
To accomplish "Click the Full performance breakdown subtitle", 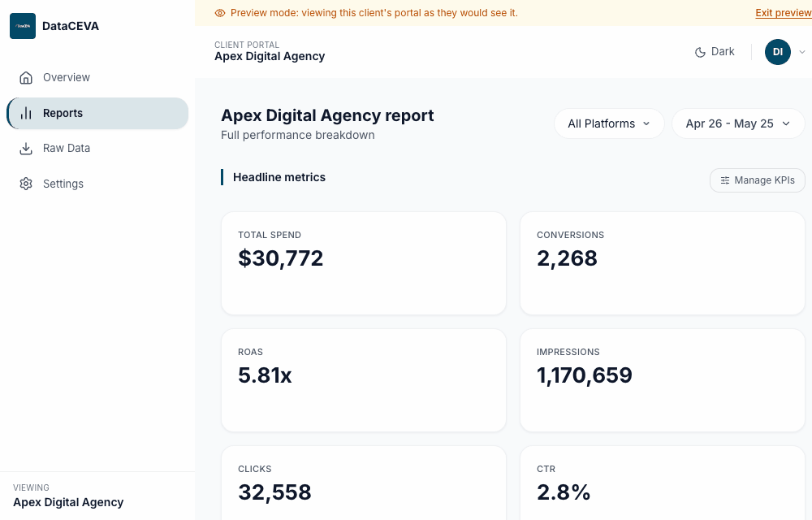I will pos(298,135).
